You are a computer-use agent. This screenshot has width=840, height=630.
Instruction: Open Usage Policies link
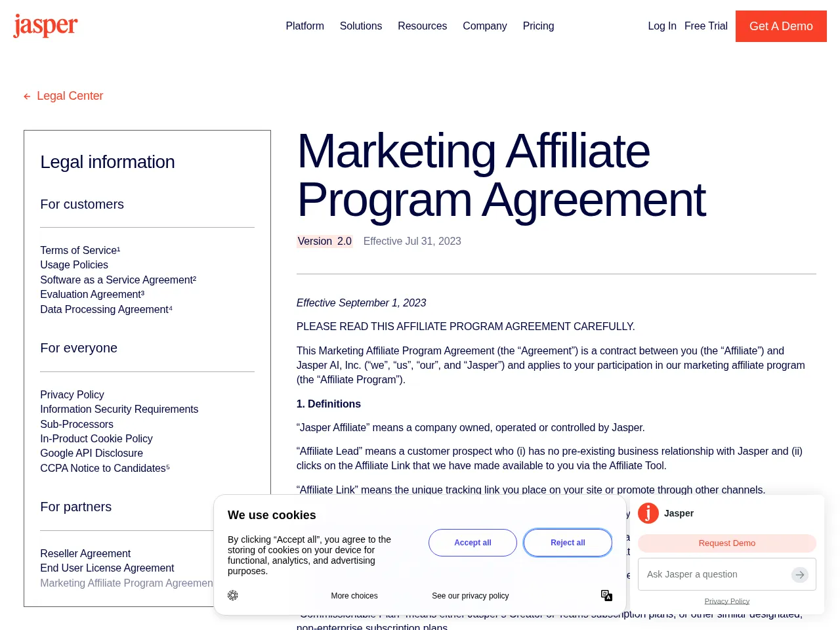tap(74, 264)
